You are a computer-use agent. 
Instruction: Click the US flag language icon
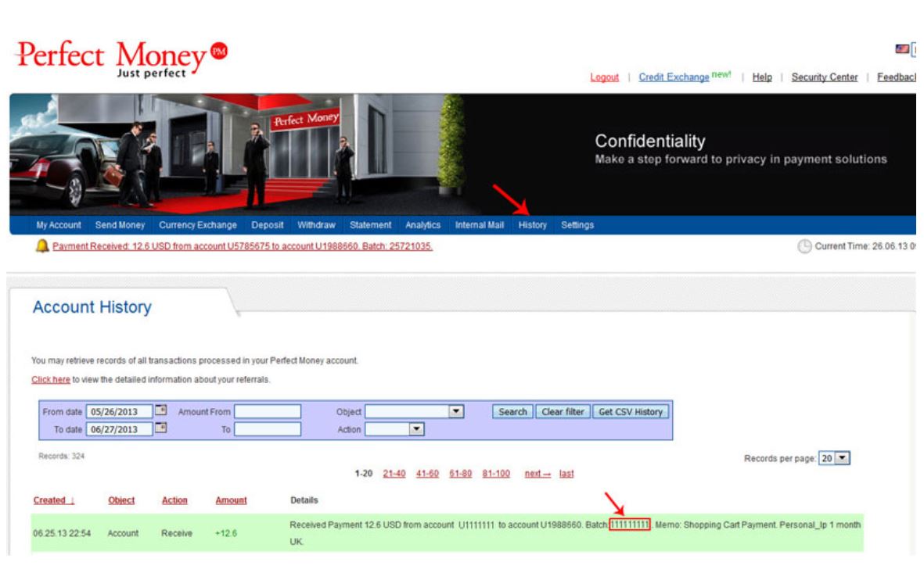(x=901, y=49)
